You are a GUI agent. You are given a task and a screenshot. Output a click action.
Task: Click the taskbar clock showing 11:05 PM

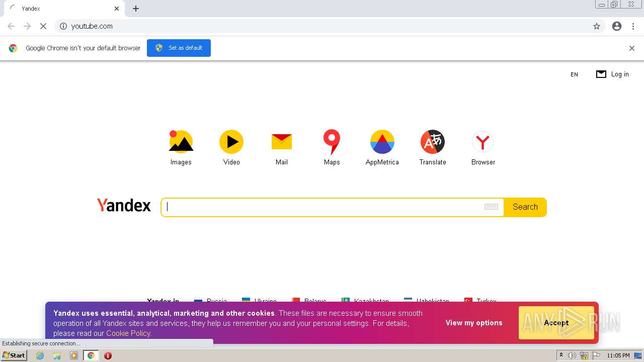point(618,355)
